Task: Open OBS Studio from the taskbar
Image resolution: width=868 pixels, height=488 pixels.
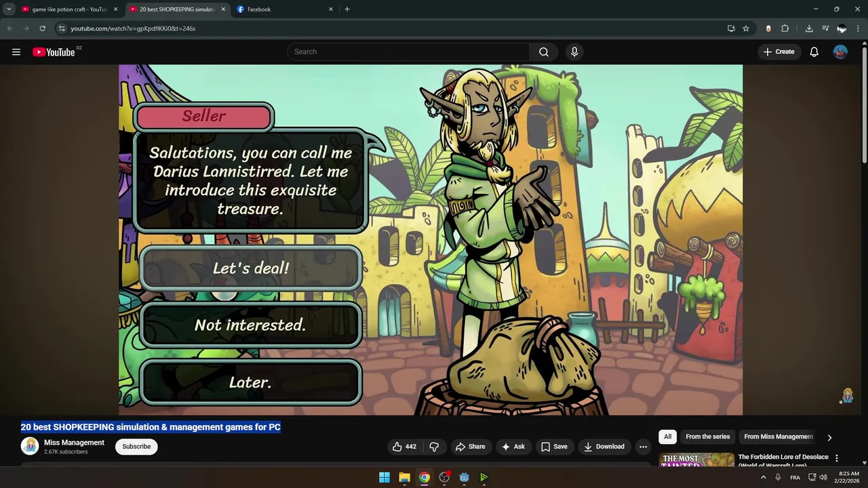Action: tap(444, 477)
